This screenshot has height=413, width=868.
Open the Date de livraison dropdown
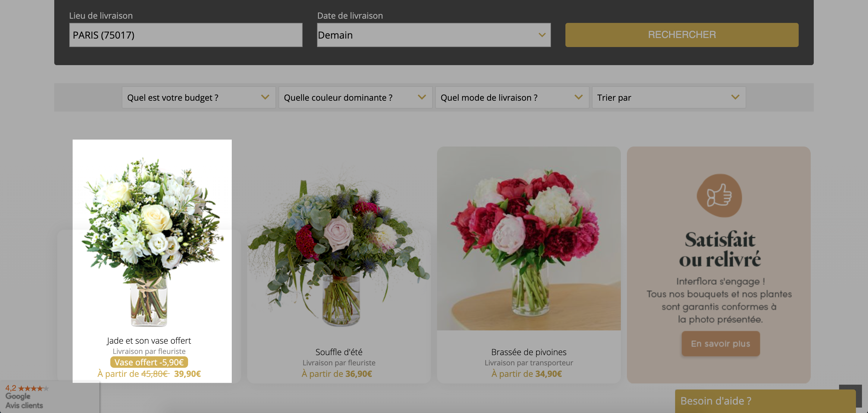[434, 35]
